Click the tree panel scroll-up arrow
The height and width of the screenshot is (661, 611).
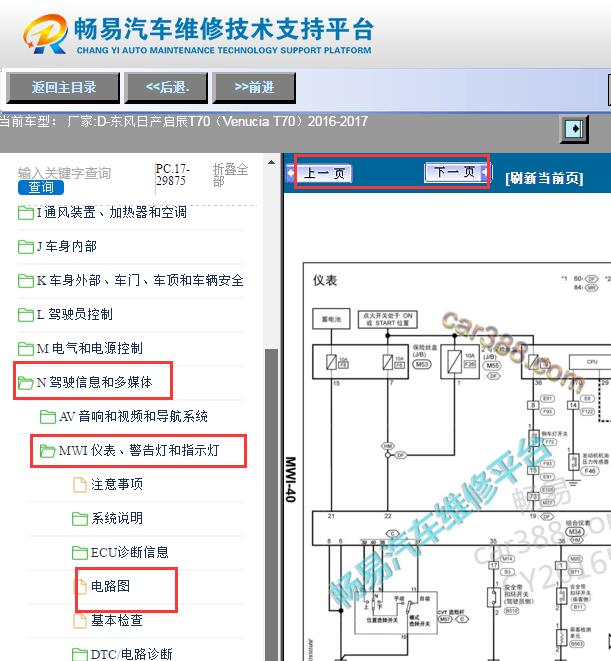272,162
